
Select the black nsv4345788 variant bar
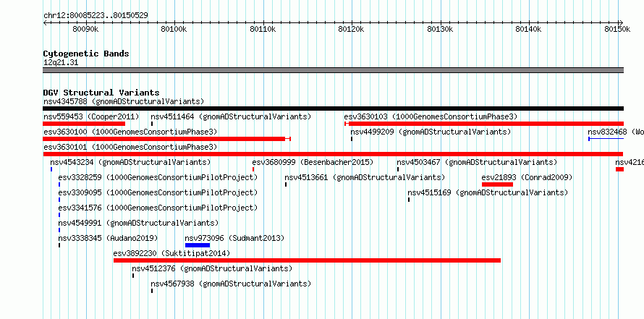[x=333, y=109]
